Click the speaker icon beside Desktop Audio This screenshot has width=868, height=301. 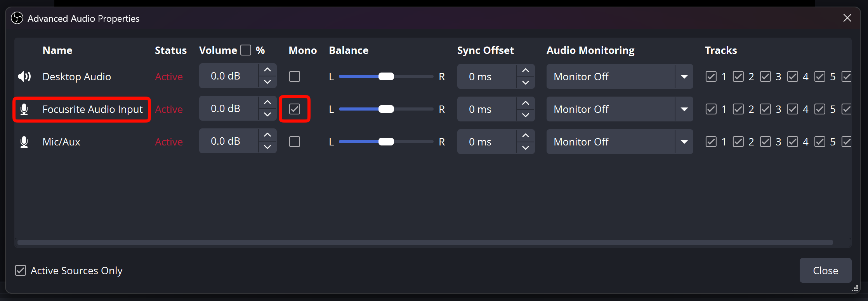(24, 76)
